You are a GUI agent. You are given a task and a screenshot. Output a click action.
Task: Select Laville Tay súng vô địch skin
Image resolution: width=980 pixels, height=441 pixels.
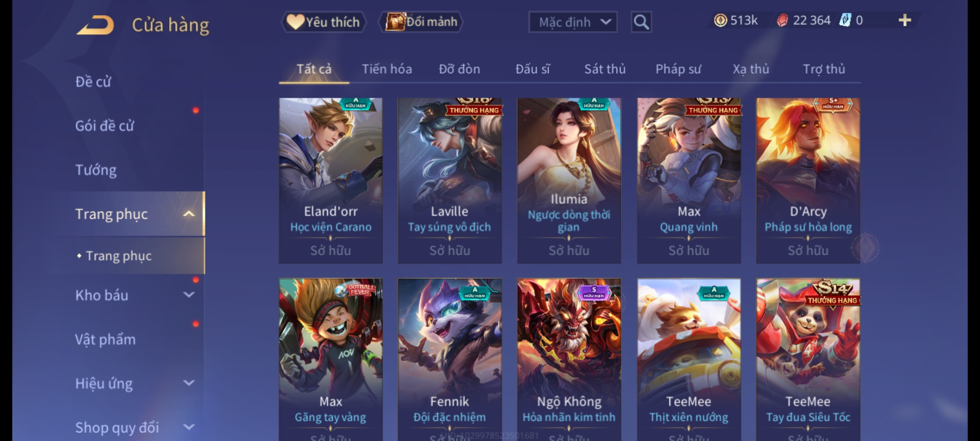click(x=450, y=180)
